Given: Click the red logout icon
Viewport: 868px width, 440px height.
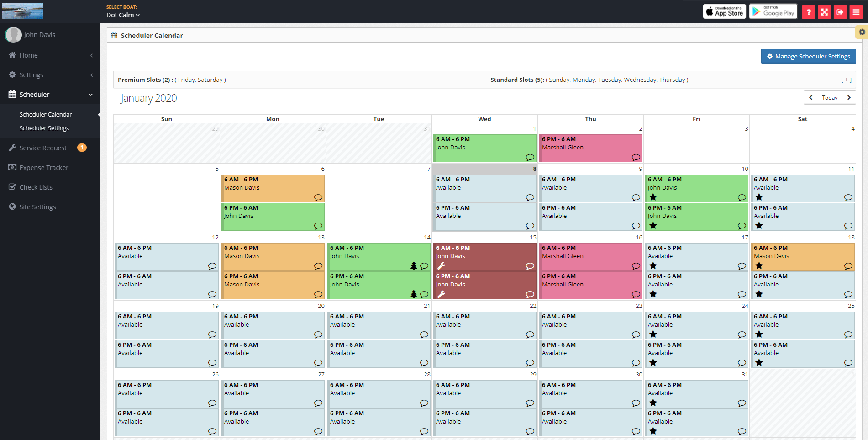Looking at the screenshot, I should (x=840, y=12).
